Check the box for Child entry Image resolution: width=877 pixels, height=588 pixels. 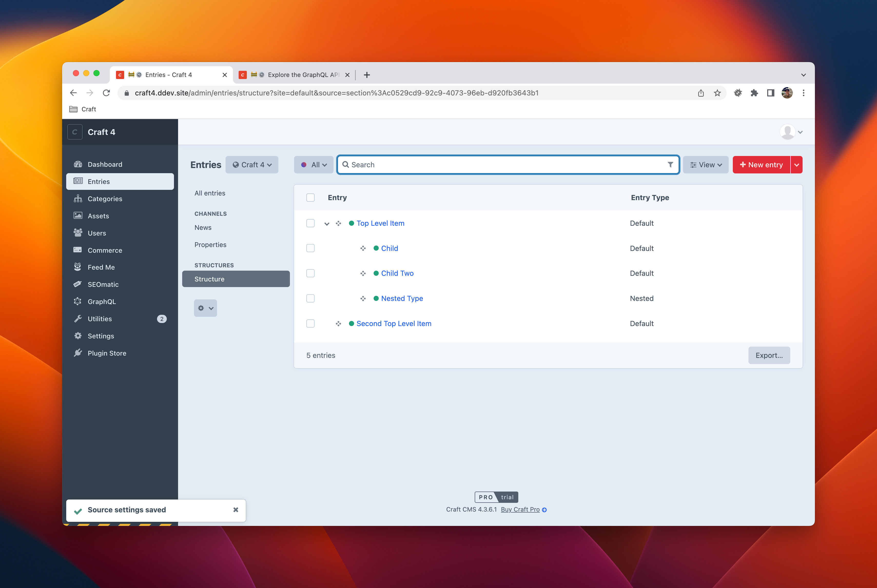(310, 248)
